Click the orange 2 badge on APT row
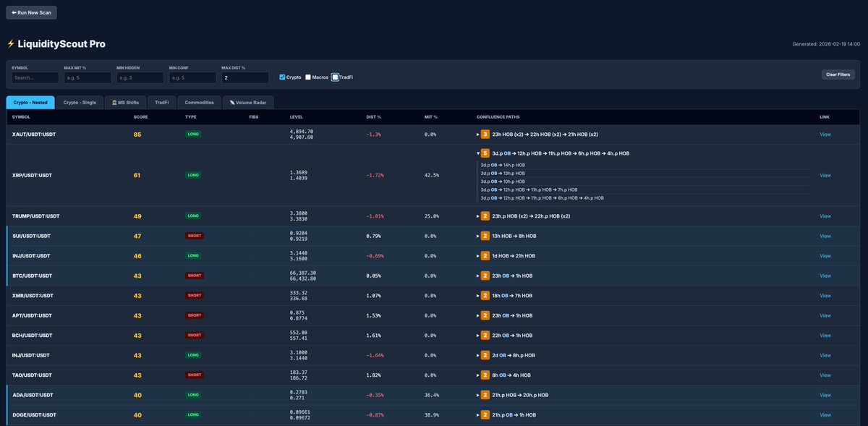 pos(485,315)
